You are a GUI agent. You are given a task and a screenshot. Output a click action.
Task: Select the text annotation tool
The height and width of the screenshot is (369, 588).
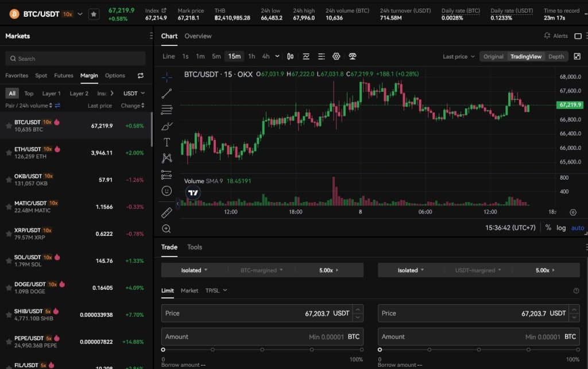tap(167, 142)
